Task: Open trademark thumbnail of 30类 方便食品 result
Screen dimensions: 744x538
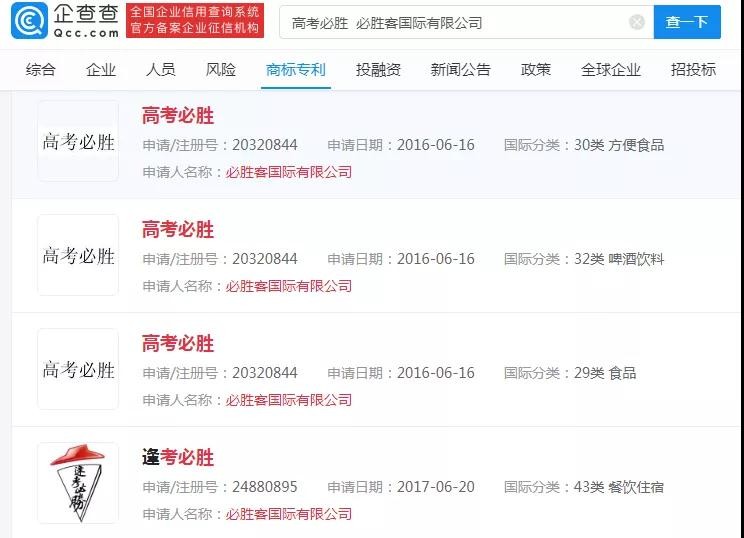Action: 78,141
